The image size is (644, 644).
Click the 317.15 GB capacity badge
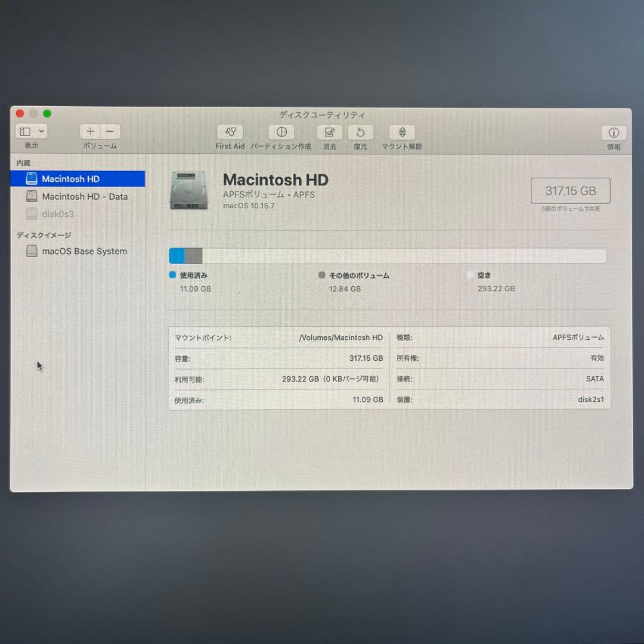[571, 190]
